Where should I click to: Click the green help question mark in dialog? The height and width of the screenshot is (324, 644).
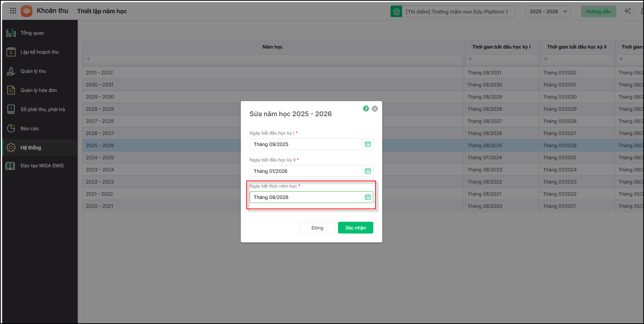point(366,108)
